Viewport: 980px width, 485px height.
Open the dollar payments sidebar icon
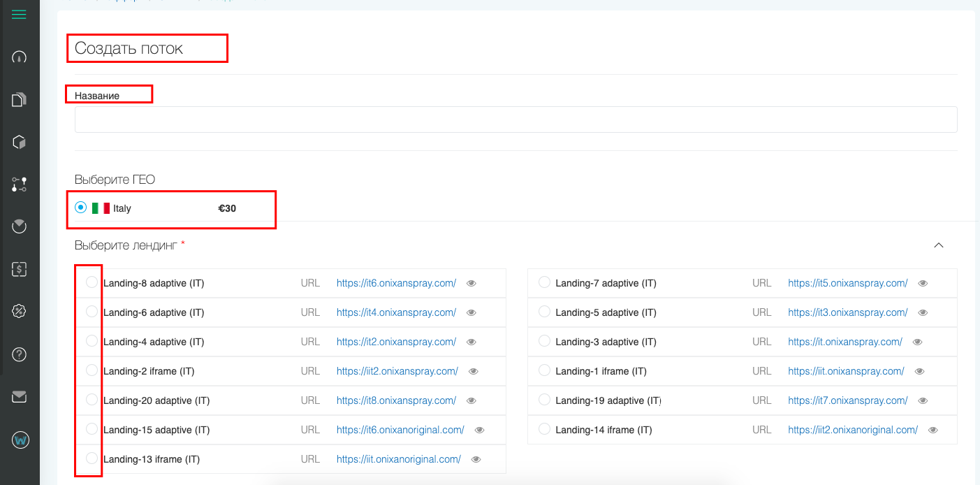click(20, 269)
